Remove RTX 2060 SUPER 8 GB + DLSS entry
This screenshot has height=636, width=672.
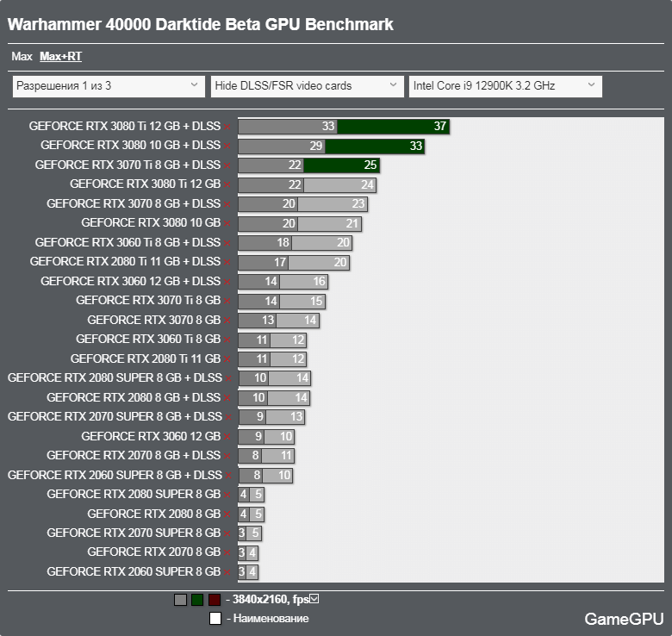pyautogui.click(x=228, y=476)
